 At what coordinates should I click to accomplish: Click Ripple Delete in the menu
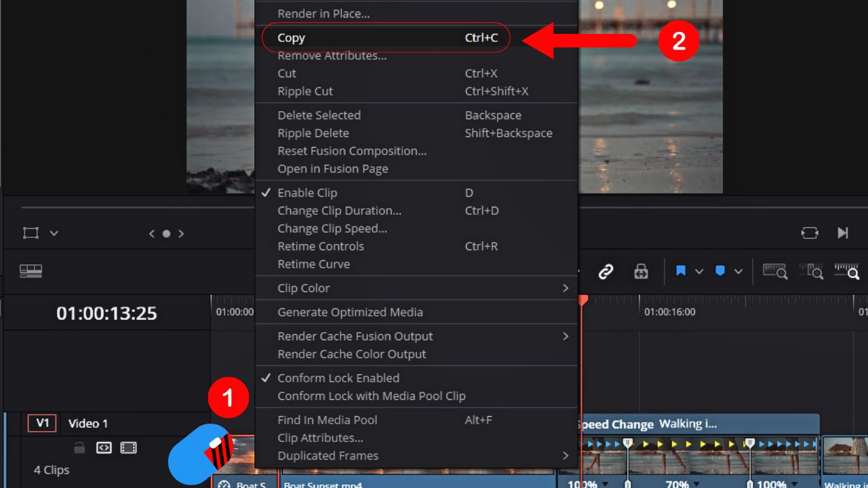(313, 133)
